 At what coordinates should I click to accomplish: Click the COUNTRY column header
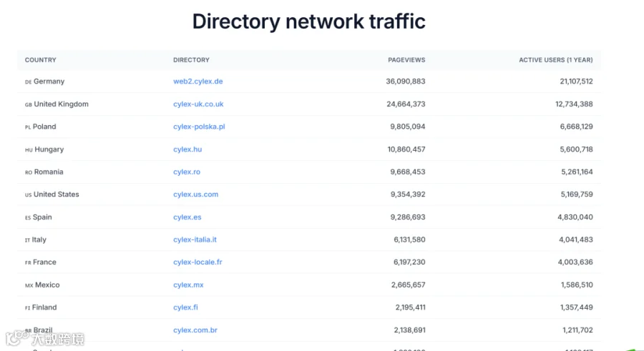(x=41, y=60)
